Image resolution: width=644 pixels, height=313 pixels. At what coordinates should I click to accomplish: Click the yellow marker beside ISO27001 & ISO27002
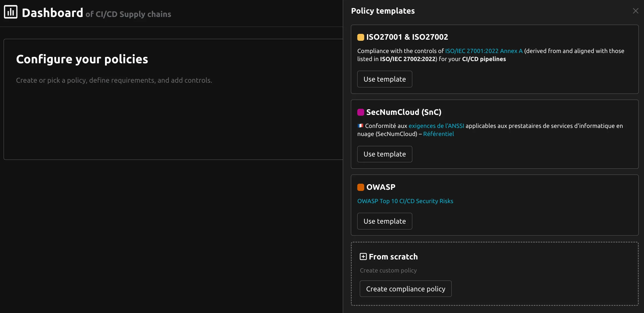click(x=361, y=37)
